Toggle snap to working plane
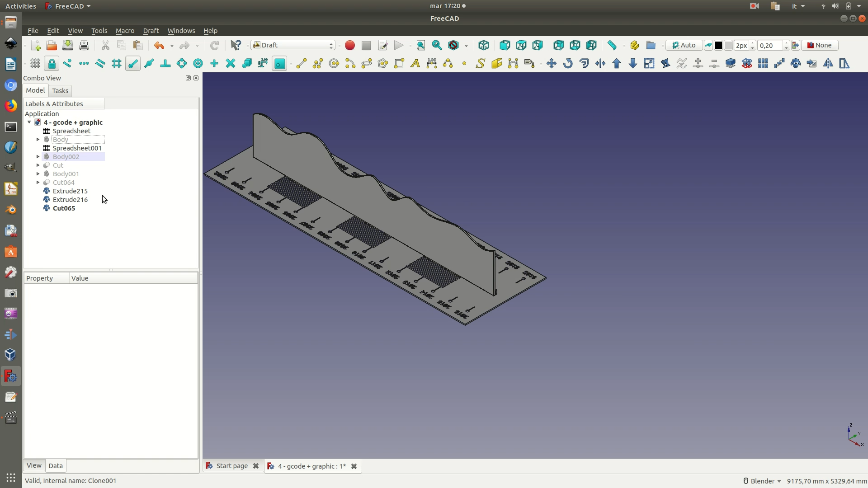The width and height of the screenshot is (868, 488). 280,63
